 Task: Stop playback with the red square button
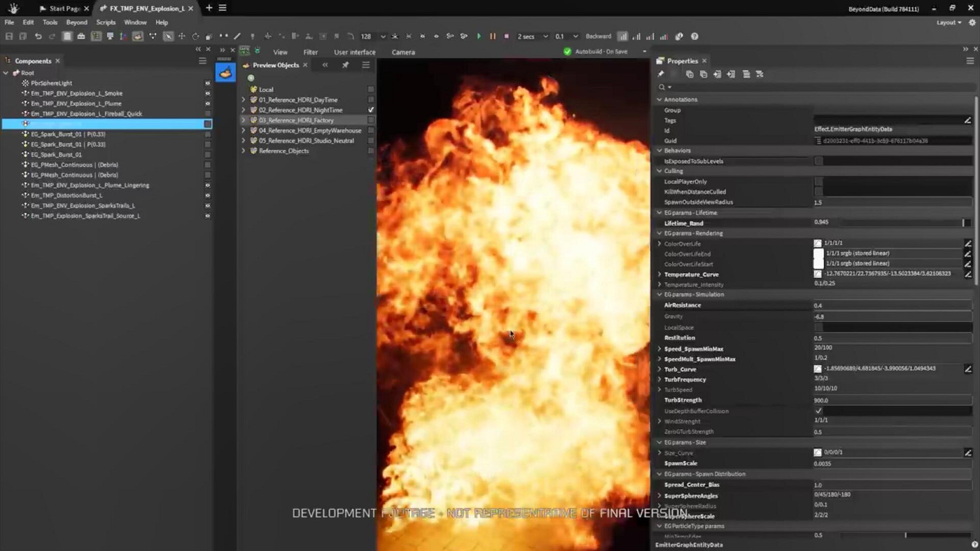click(506, 37)
